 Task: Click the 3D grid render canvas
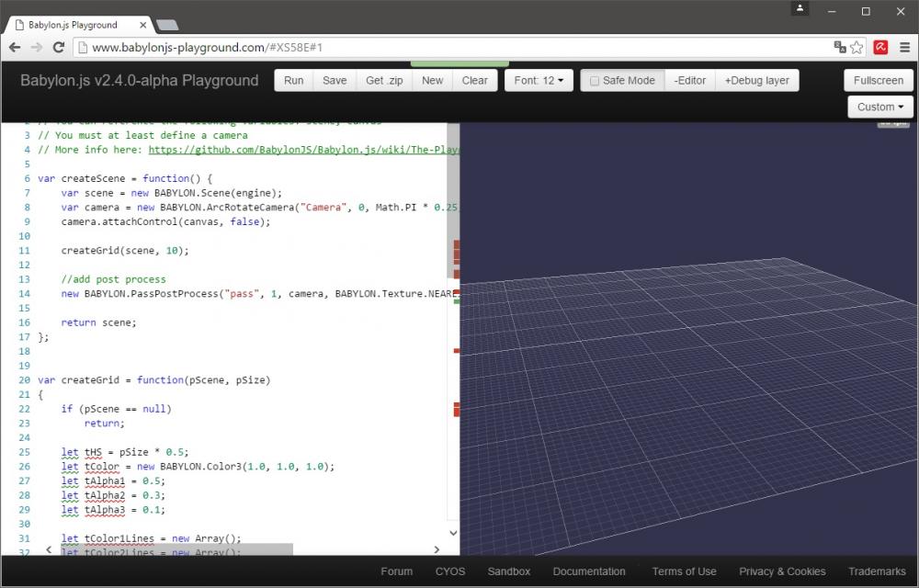click(689, 338)
